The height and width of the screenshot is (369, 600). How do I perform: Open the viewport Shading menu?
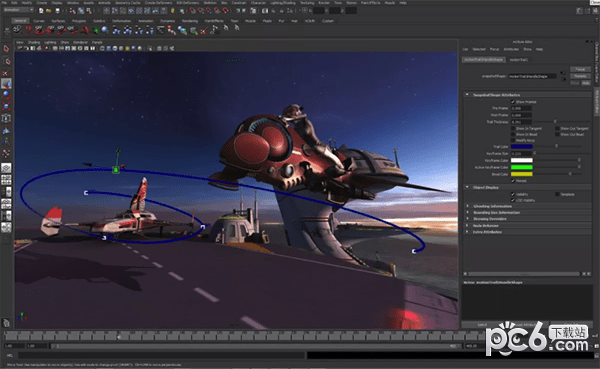34,42
